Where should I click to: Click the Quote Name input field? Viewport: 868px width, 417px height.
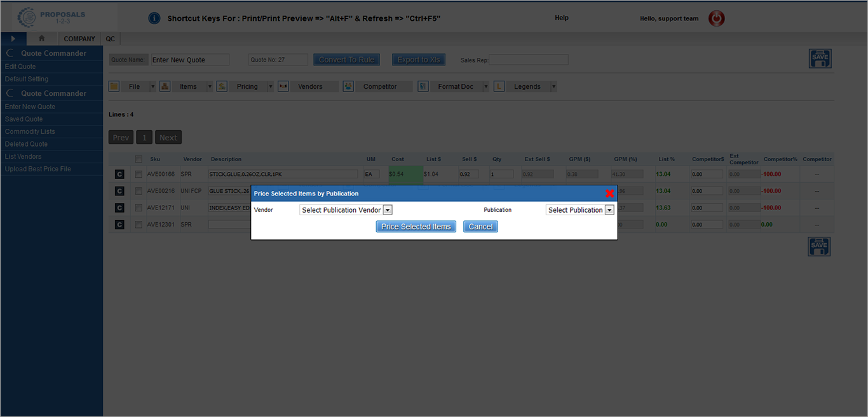[190, 60]
